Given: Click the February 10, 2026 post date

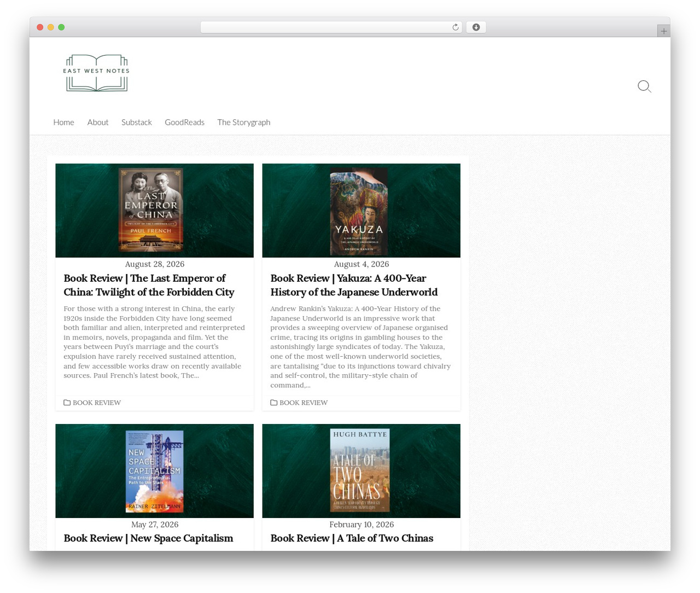Looking at the screenshot, I should [x=361, y=525].
